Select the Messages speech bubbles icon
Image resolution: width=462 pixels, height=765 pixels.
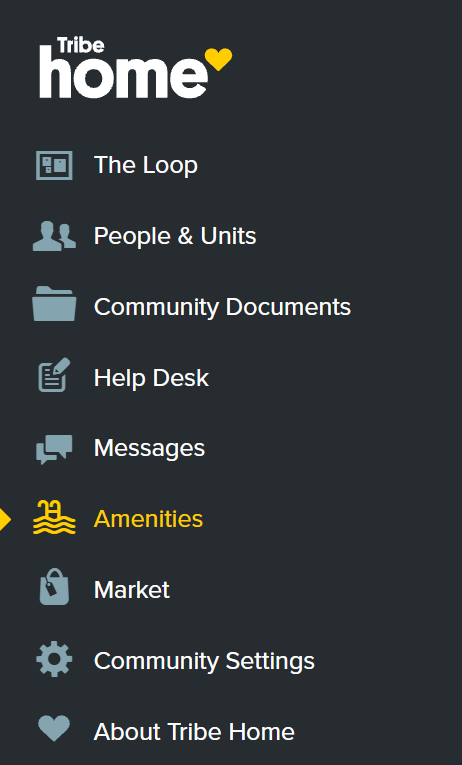pos(54,449)
